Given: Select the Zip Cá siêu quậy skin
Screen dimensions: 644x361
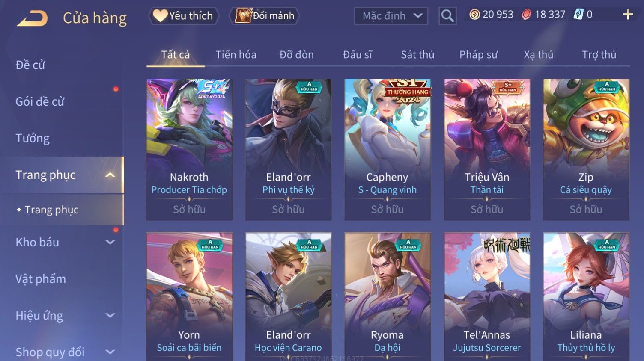Looking at the screenshot, I should pos(586,149).
